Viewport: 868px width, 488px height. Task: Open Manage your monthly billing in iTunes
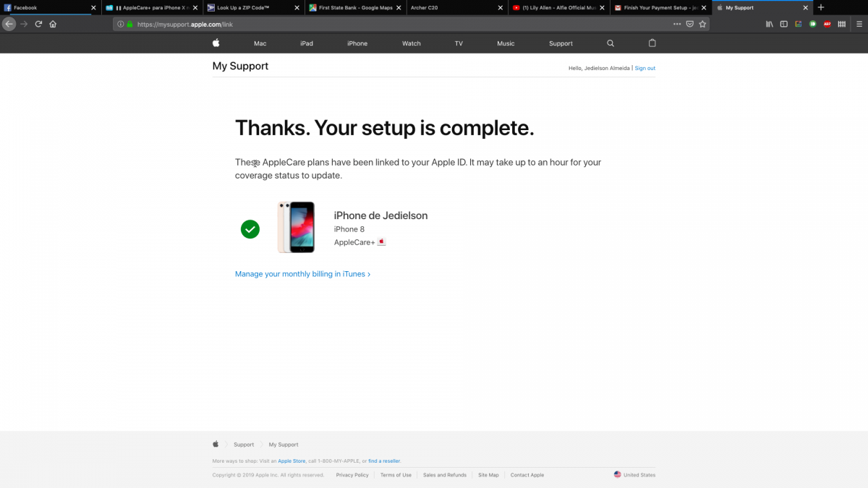[302, 274]
